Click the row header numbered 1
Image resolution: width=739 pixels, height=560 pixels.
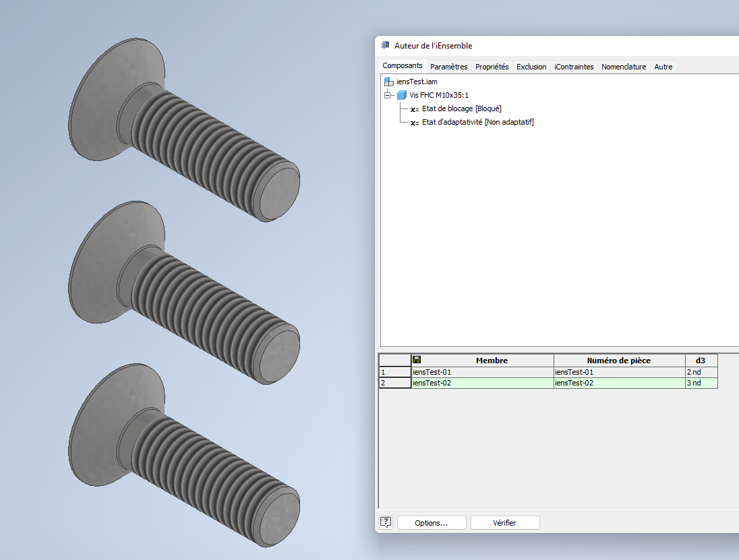tap(394, 371)
